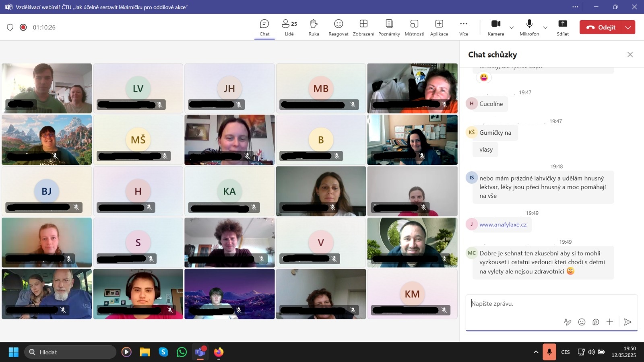This screenshot has height=362, width=644.
Task: Click the shield security icon
Action: (10, 27)
